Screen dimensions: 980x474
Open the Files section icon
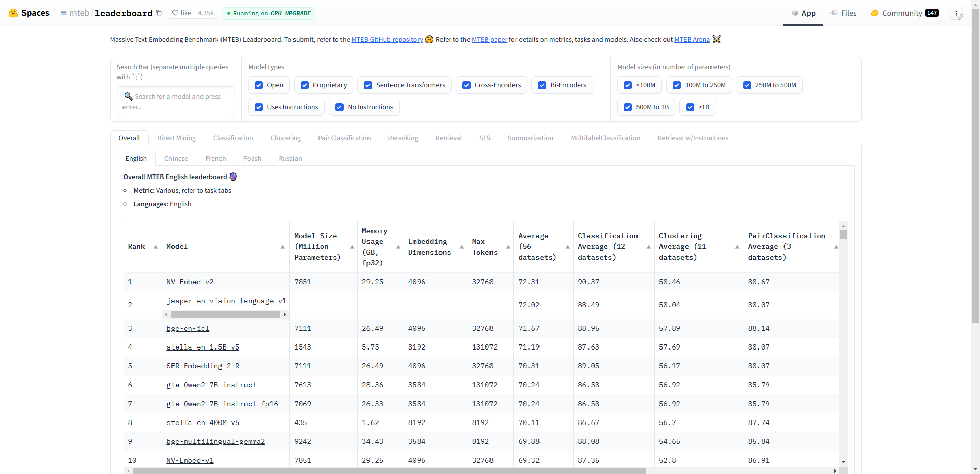point(834,13)
